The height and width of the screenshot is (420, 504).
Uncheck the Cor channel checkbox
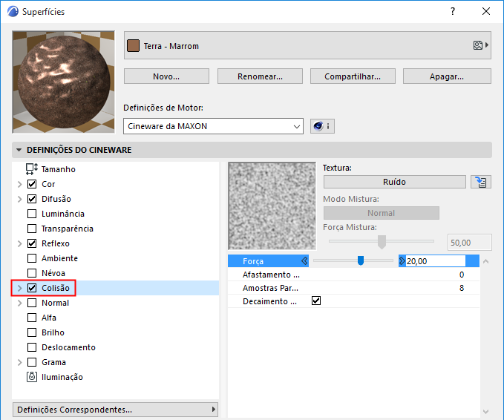click(x=32, y=184)
